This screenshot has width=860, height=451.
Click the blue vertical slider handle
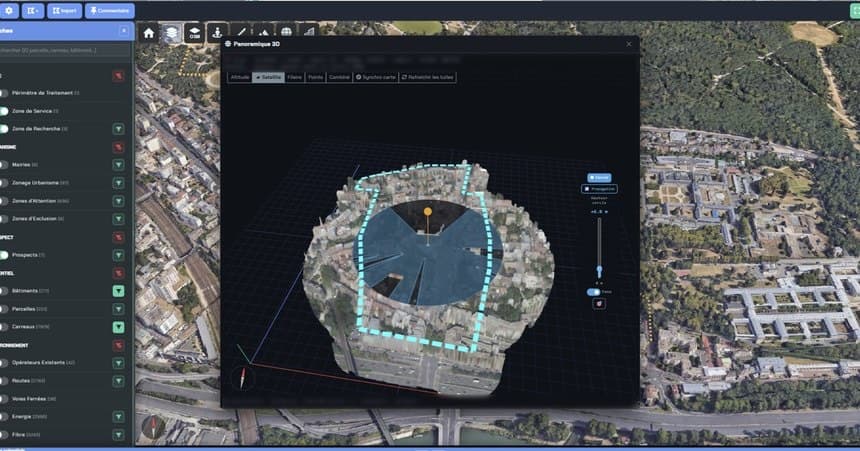(x=599, y=270)
